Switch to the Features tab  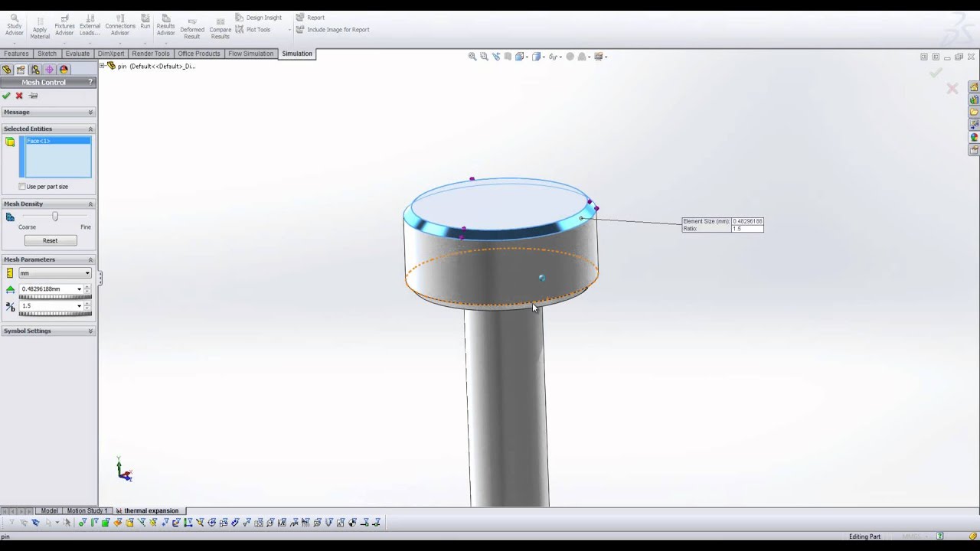(16, 54)
